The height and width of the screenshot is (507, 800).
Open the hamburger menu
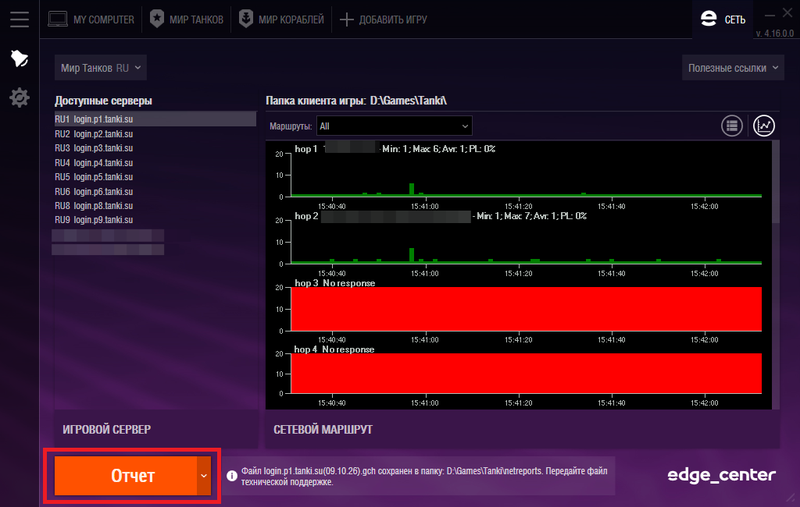[19, 19]
